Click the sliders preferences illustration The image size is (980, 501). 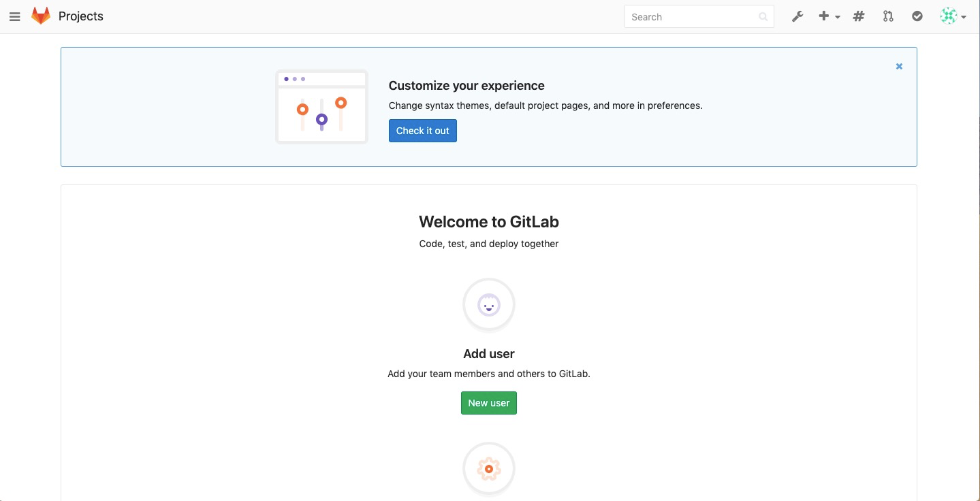[321, 107]
